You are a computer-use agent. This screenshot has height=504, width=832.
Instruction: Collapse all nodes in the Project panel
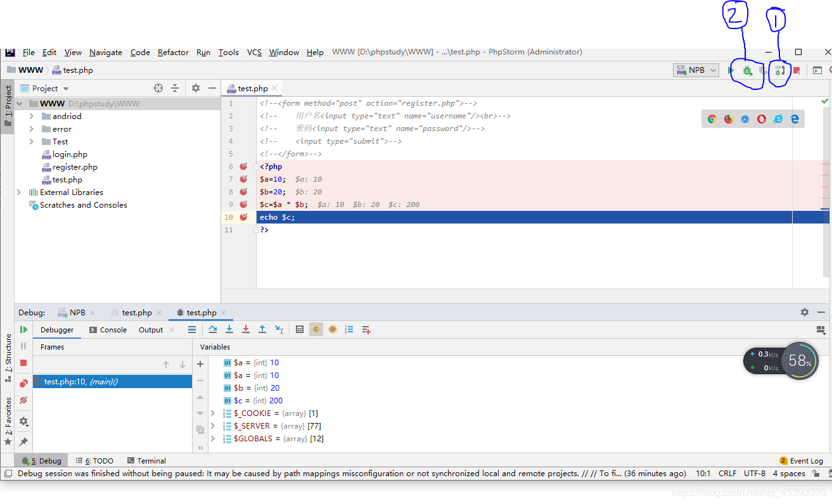click(175, 88)
